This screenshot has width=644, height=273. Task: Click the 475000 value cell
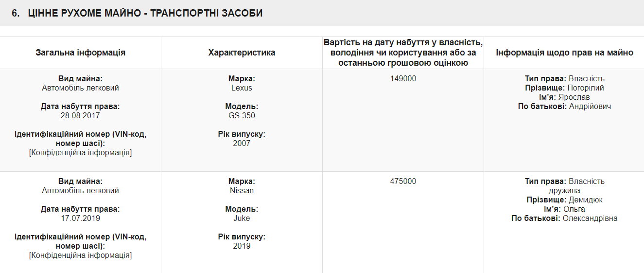coord(403,182)
